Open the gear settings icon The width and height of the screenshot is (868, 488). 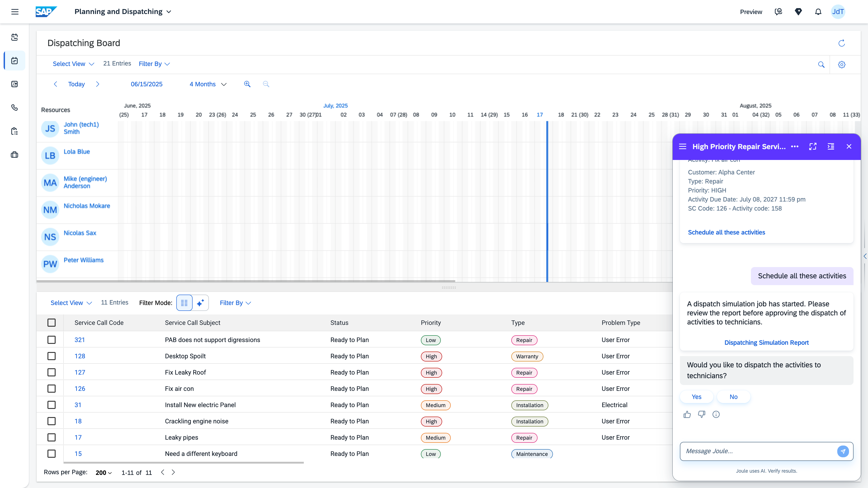(x=841, y=64)
